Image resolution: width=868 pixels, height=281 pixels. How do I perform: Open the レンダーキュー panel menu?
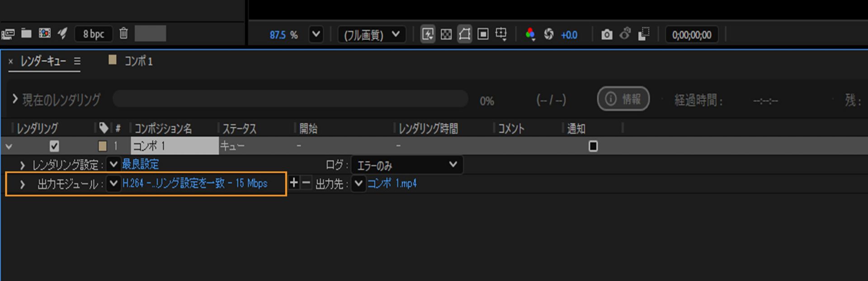point(77,61)
